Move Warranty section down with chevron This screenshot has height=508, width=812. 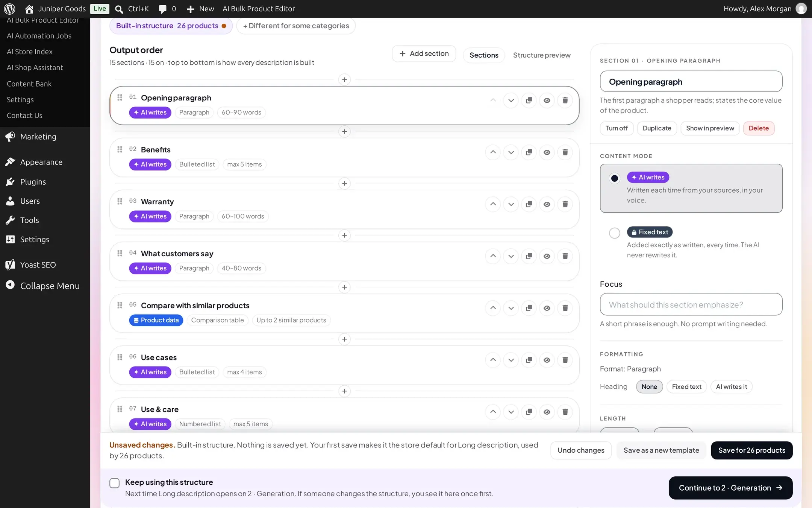tap(511, 204)
